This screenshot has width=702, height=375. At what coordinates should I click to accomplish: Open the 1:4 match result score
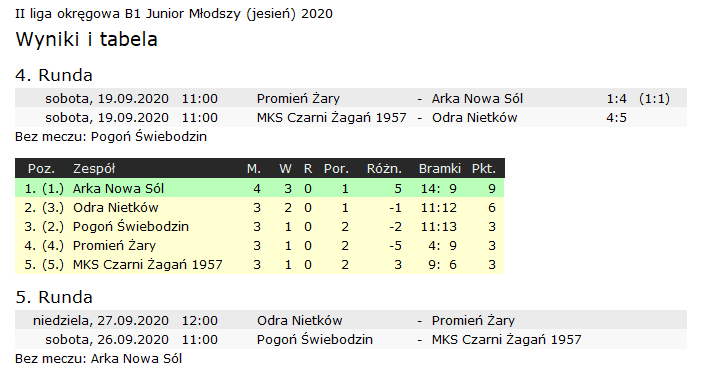coord(616,98)
